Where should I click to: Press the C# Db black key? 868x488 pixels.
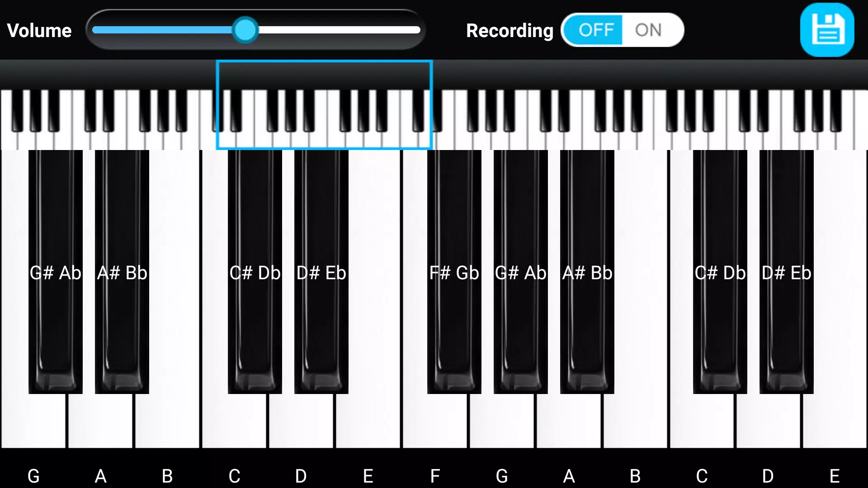coord(255,273)
